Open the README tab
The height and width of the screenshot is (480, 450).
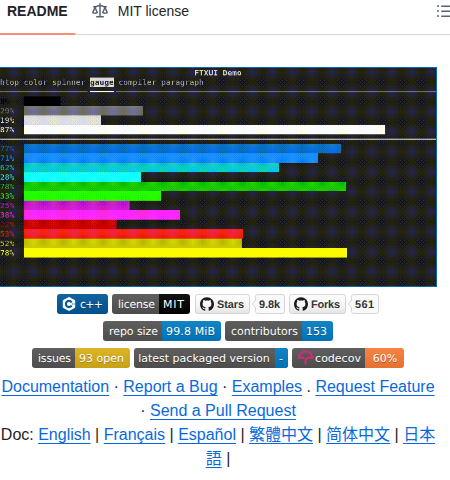pos(37,12)
